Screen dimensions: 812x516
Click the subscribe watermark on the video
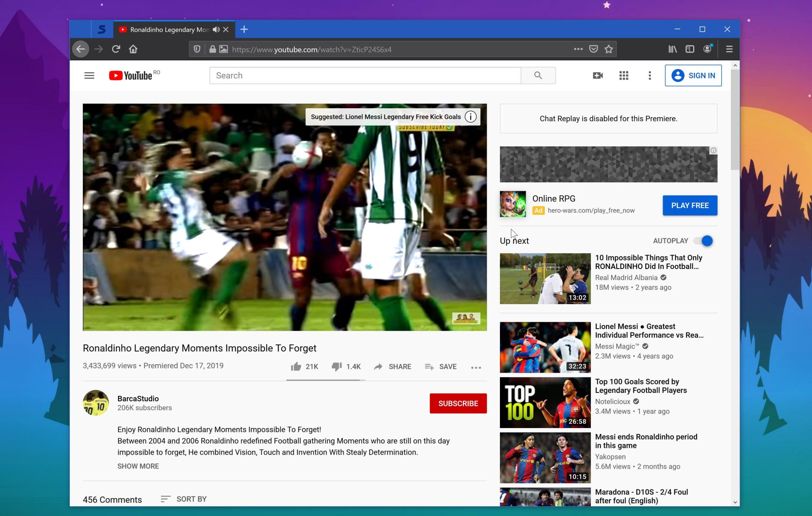[466, 318]
